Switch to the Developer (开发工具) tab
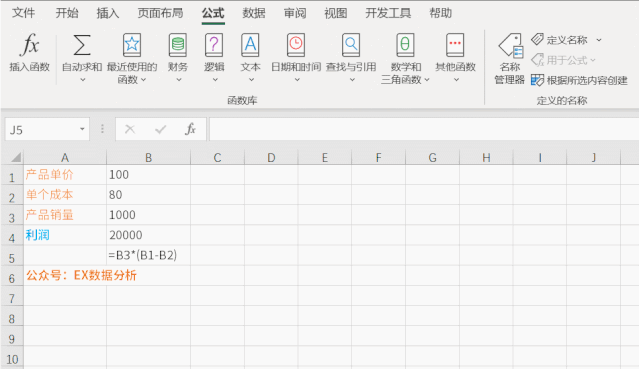This screenshot has height=369, width=639. point(388,13)
